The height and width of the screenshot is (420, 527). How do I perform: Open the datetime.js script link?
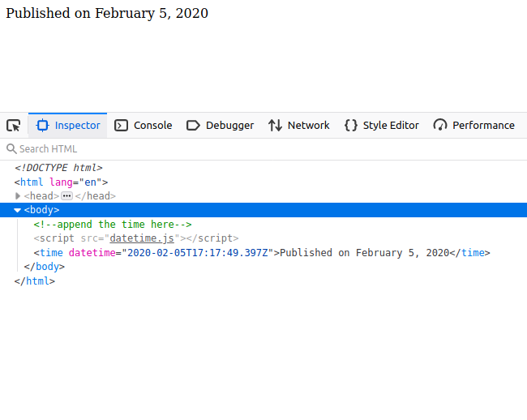click(x=142, y=238)
